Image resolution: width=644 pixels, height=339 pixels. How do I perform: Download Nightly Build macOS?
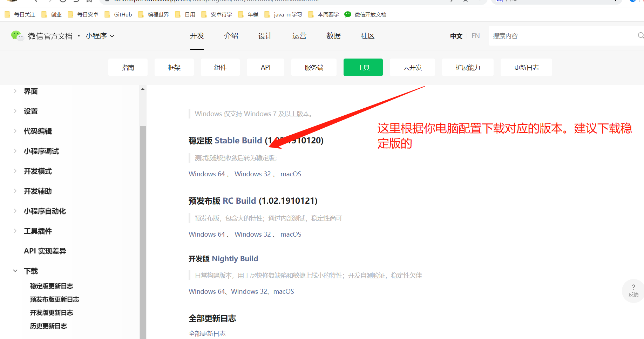(284, 291)
